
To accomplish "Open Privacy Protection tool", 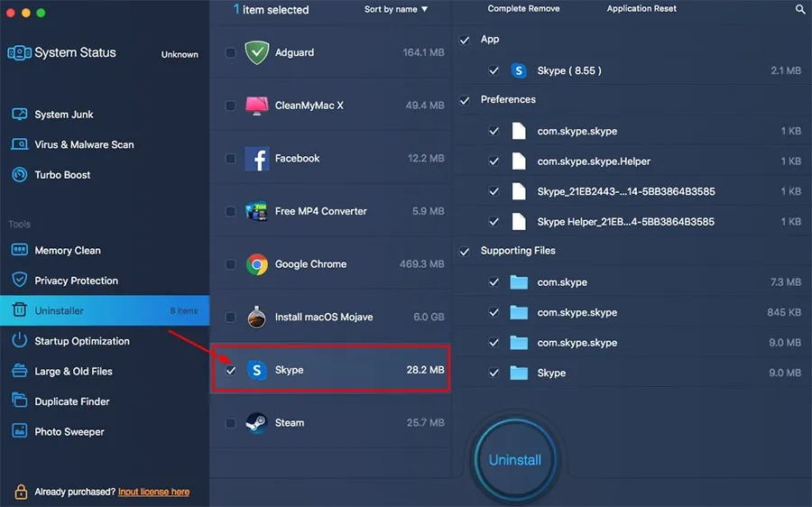I will [x=76, y=281].
